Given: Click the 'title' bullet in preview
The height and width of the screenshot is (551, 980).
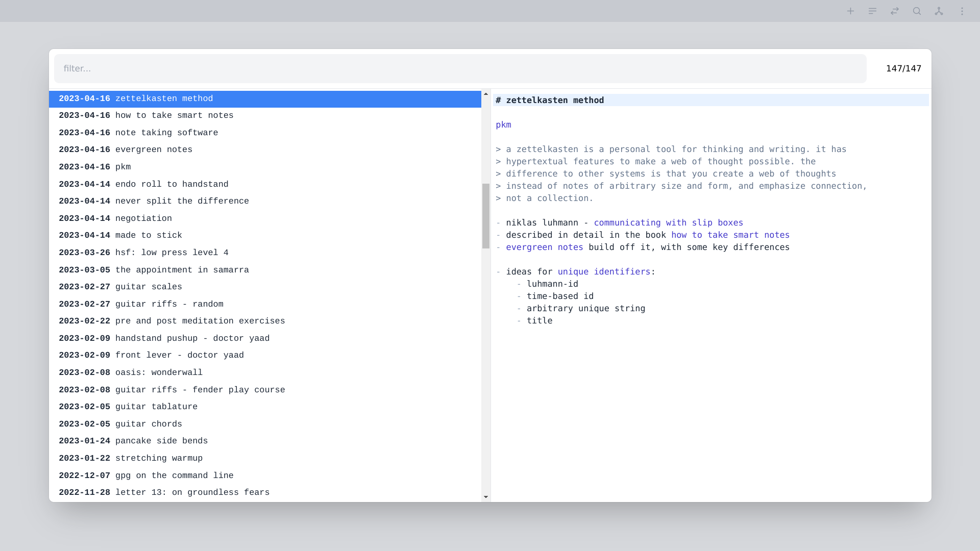Looking at the screenshot, I should pyautogui.click(x=540, y=320).
